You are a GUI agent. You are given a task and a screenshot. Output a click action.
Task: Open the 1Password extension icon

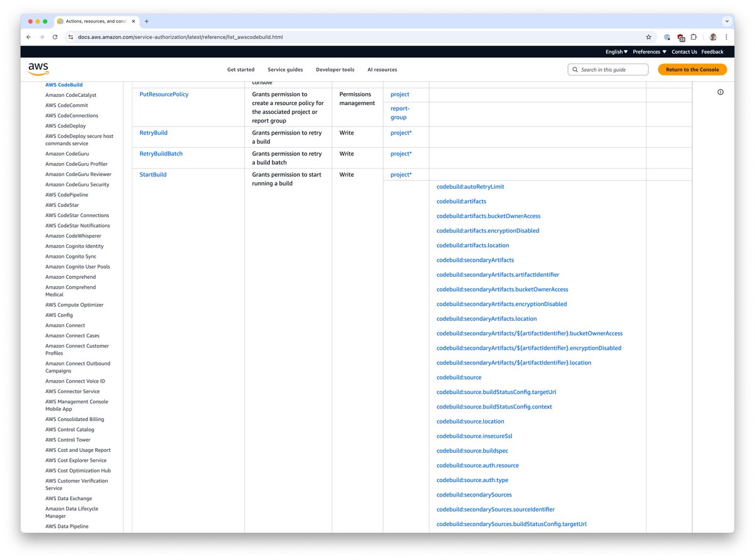click(667, 37)
